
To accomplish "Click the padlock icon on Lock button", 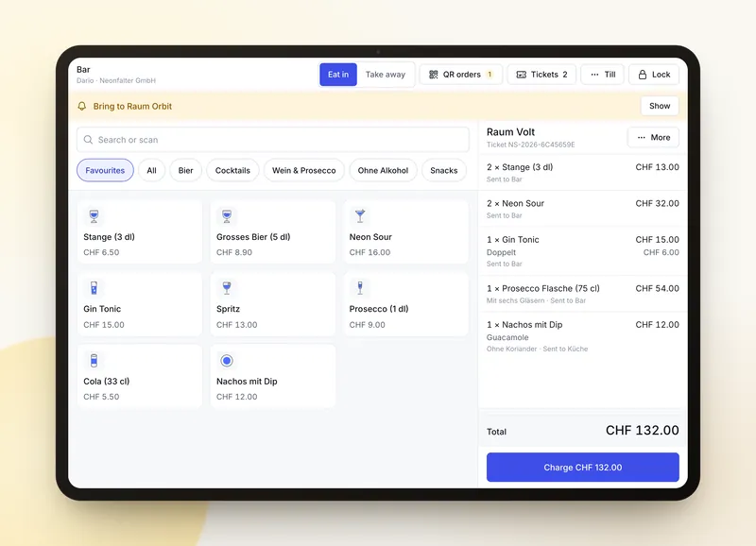I will [x=643, y=75].
